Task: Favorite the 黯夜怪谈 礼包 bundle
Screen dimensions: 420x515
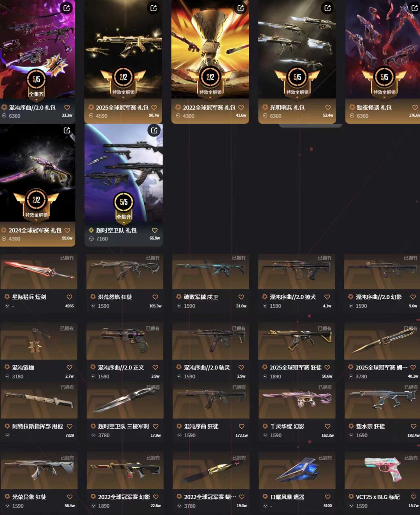Action: (x=415, y=107)
